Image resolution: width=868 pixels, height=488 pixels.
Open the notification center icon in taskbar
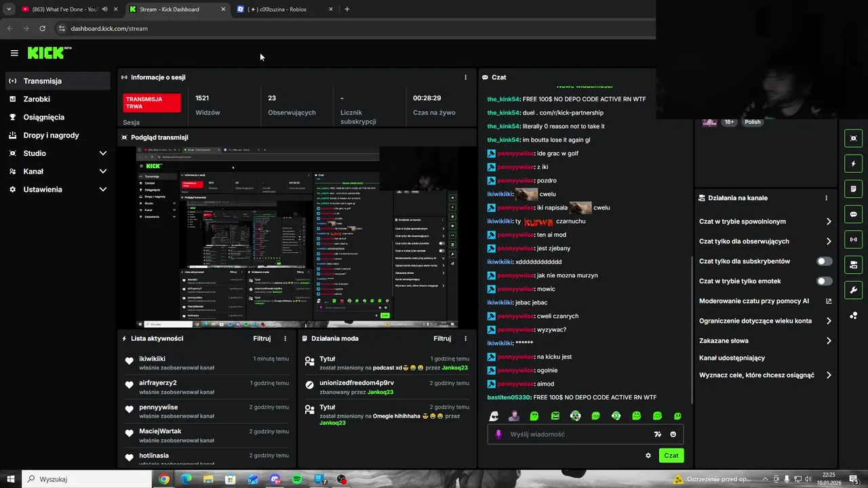(x=854, y=479)
